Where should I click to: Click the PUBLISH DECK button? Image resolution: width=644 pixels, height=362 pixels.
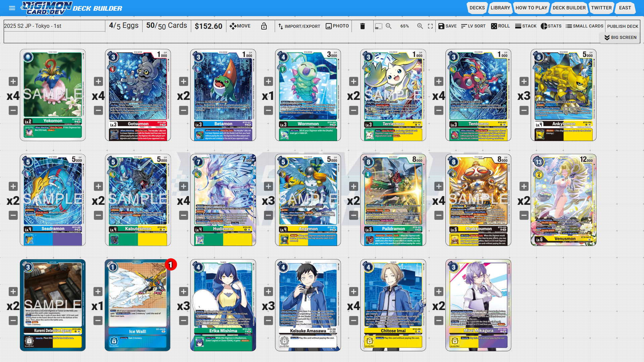coord(623,26)
